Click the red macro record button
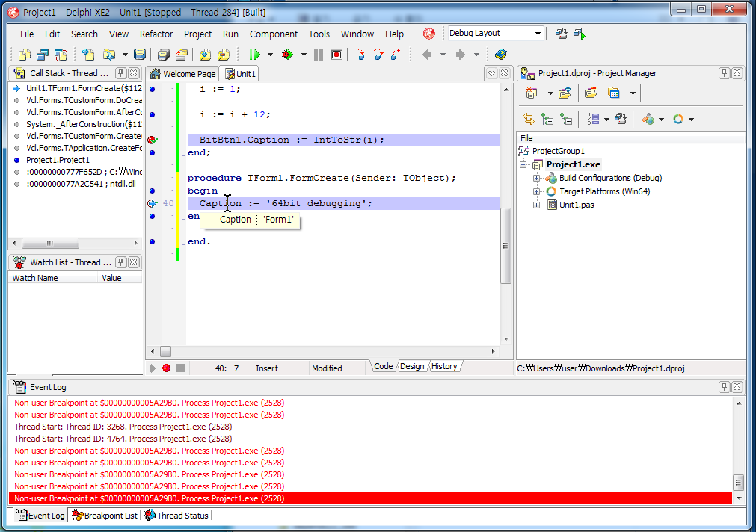This screenshot has height=532, width=756. [166, 368]
